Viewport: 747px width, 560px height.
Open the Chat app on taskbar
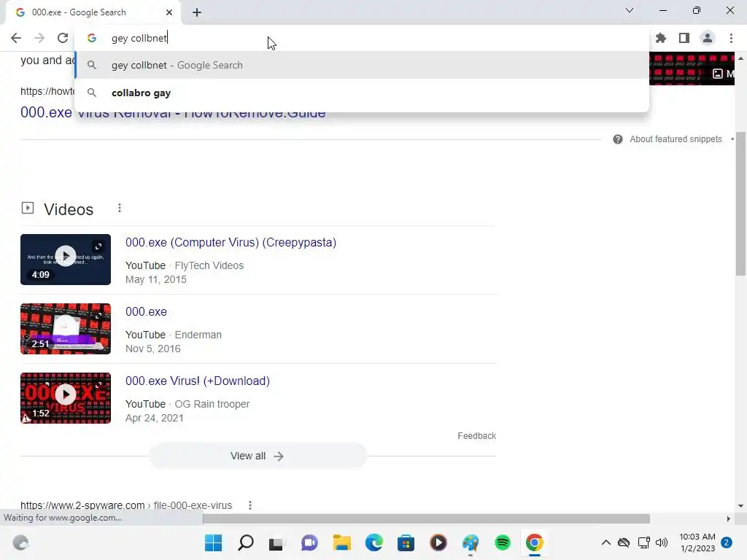click(309, 542)
